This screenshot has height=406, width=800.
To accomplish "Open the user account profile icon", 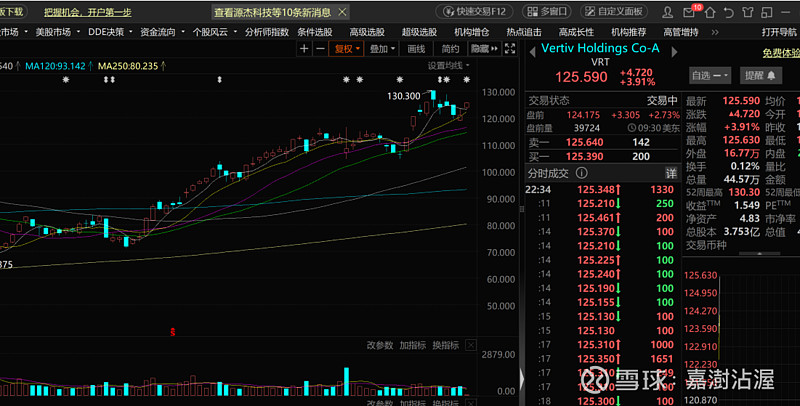I will 667,12.
